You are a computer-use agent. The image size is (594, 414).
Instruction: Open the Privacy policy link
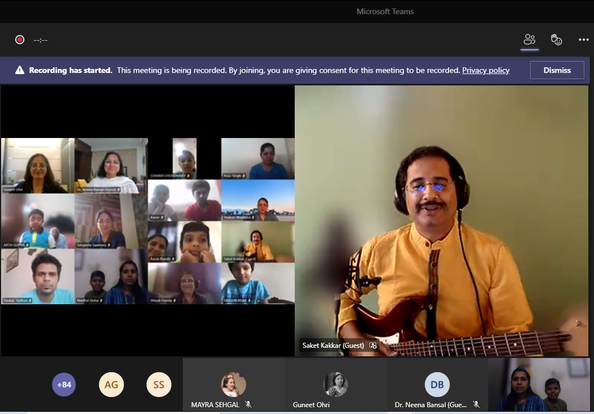(486, 70)
